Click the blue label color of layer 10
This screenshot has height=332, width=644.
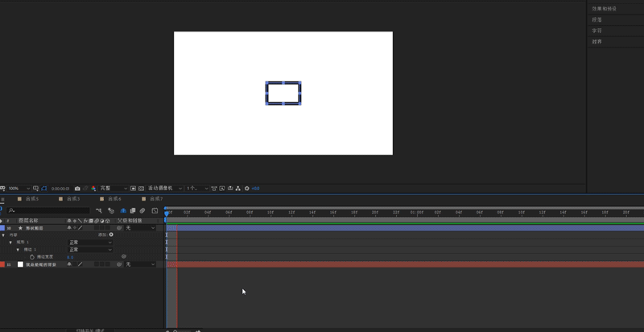[2, 227]
